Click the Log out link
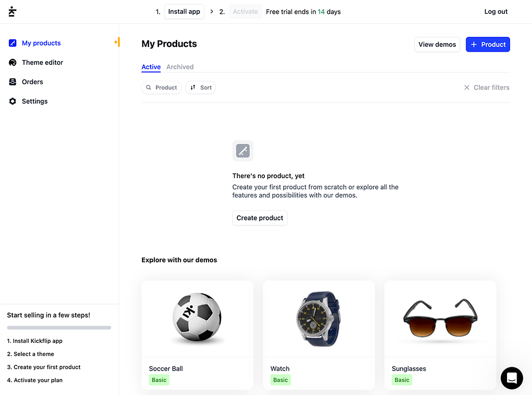 (x=496, y=12)
